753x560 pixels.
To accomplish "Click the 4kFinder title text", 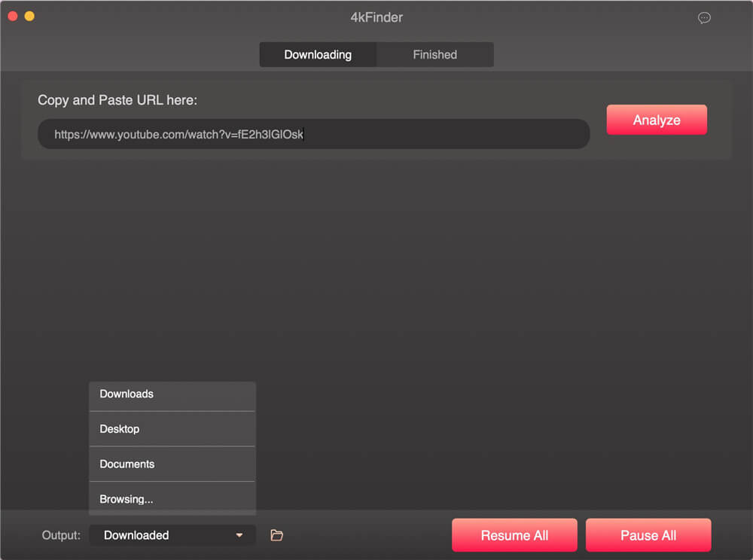I will point(376,17).
